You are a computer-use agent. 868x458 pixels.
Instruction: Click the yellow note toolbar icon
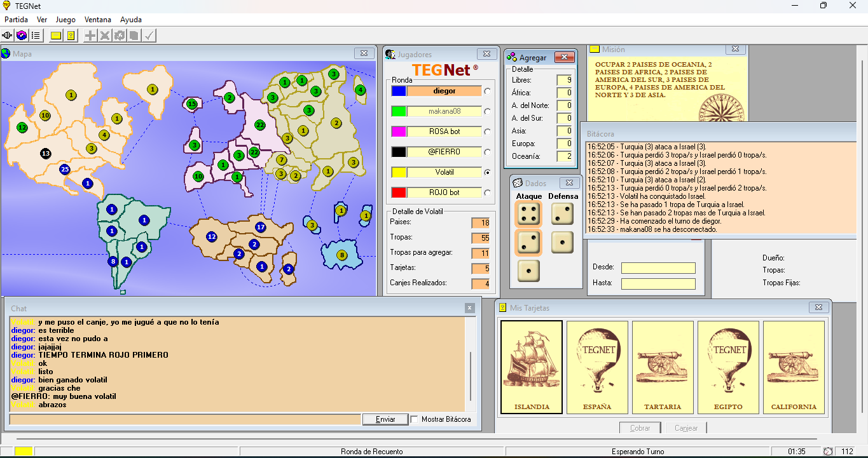tap(56, 36)
